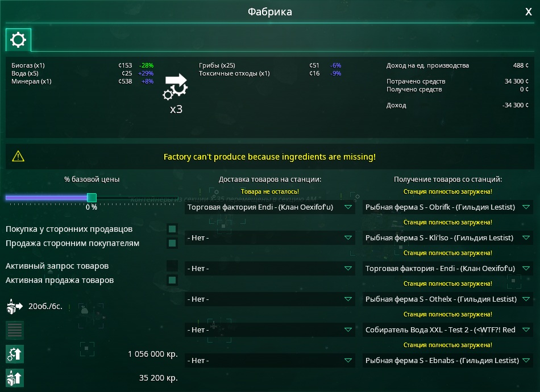Click the upgrade icon beside 35 200 кр.

pos(15,378)
